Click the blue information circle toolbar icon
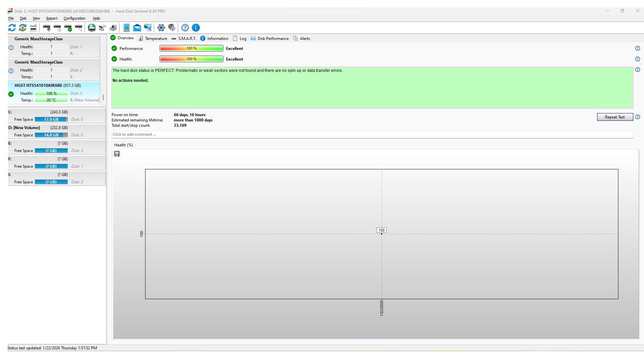 [x=196, y=28]
